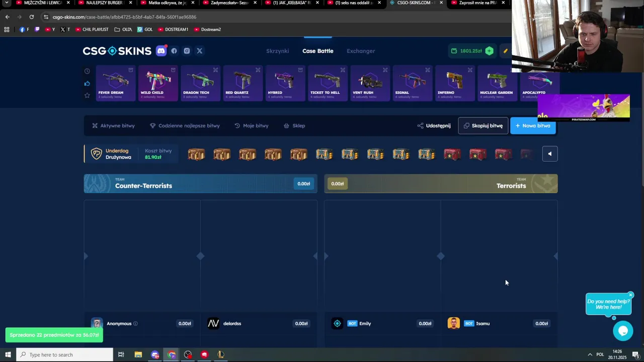
Task: Click bot Emily's avatar
Action: 337,323
